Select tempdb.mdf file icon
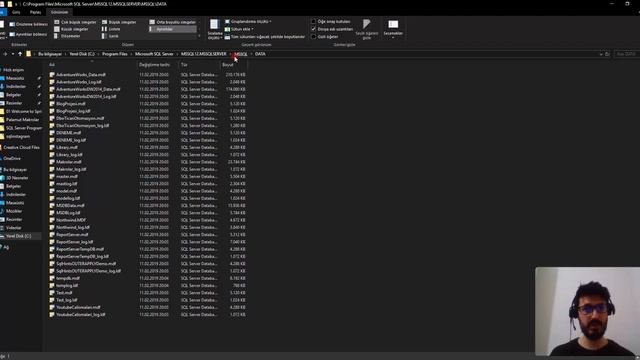Screen dimensions: 640x360 pos(52,278)
